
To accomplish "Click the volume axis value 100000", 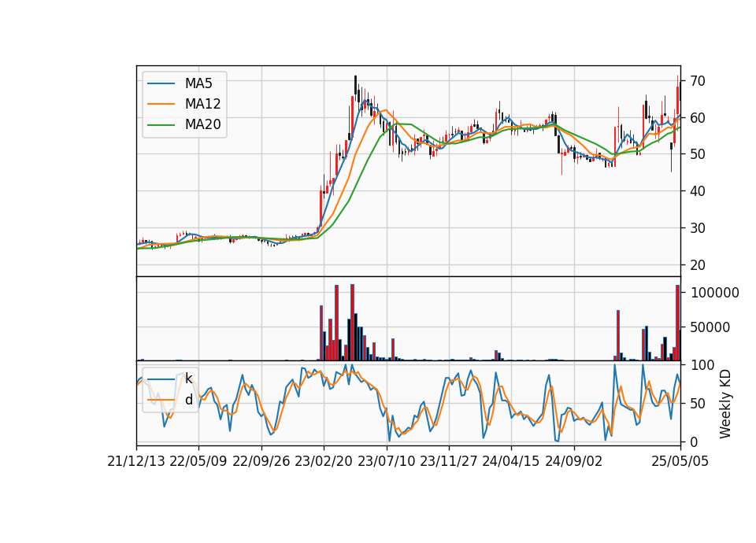I will click(715, 293).
